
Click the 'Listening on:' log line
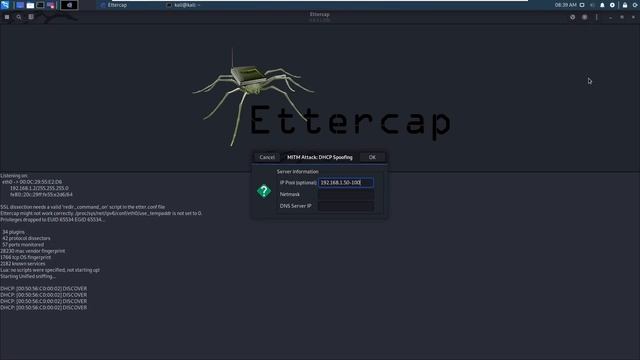point(14,176)
